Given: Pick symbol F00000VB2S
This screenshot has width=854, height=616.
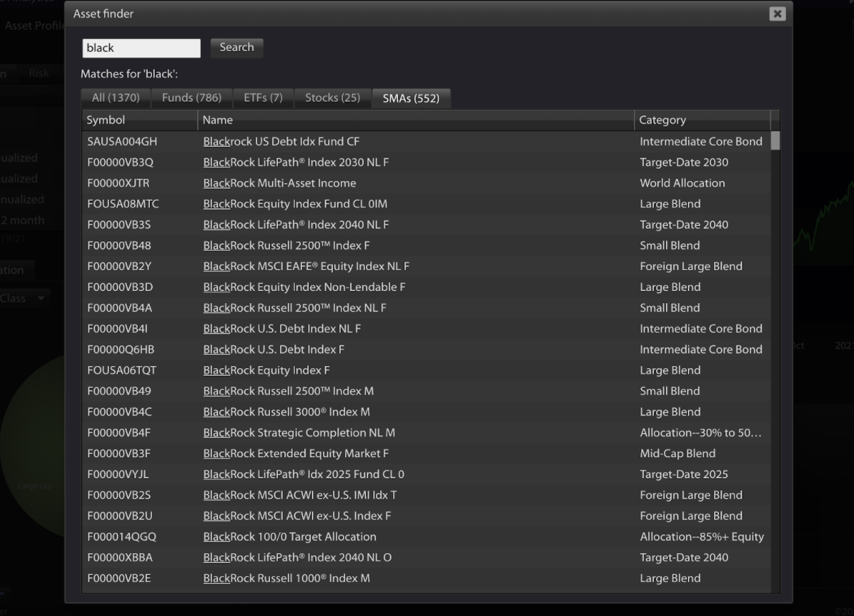Looking at the screenshot, I should (x=119, y=495).
